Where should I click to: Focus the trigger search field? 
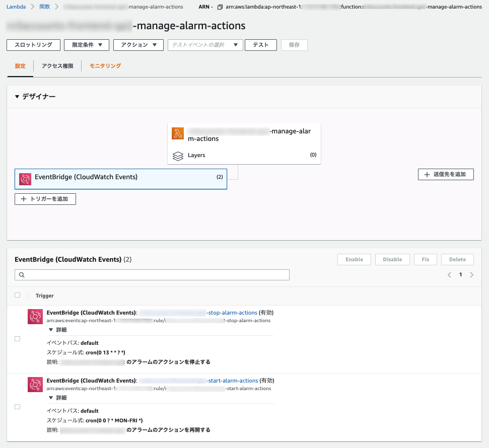point(152,275)
